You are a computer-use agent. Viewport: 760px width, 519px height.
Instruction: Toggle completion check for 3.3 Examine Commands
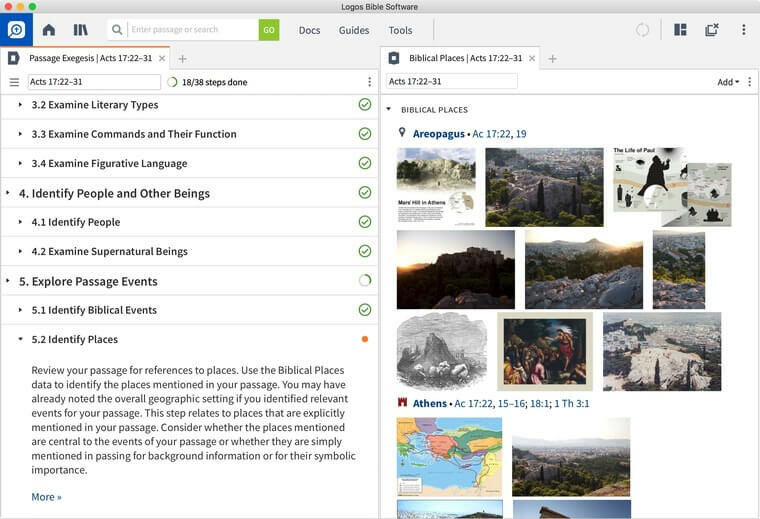point(364,134)
